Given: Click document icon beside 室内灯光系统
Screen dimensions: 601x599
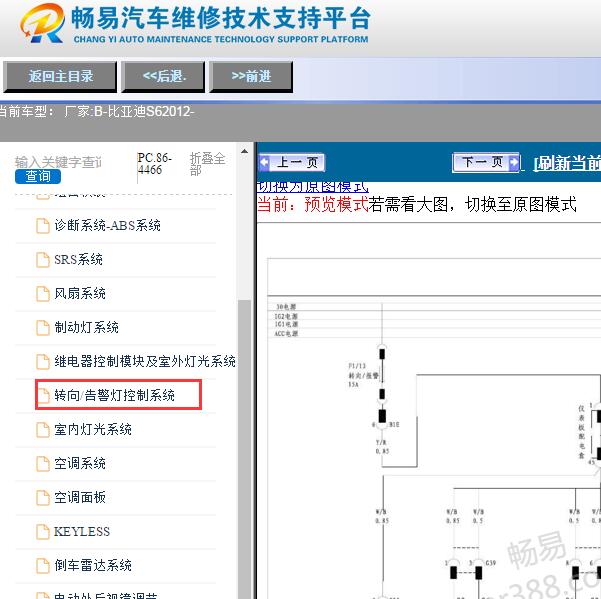Looking at the screenshot, I should point(43,430).
